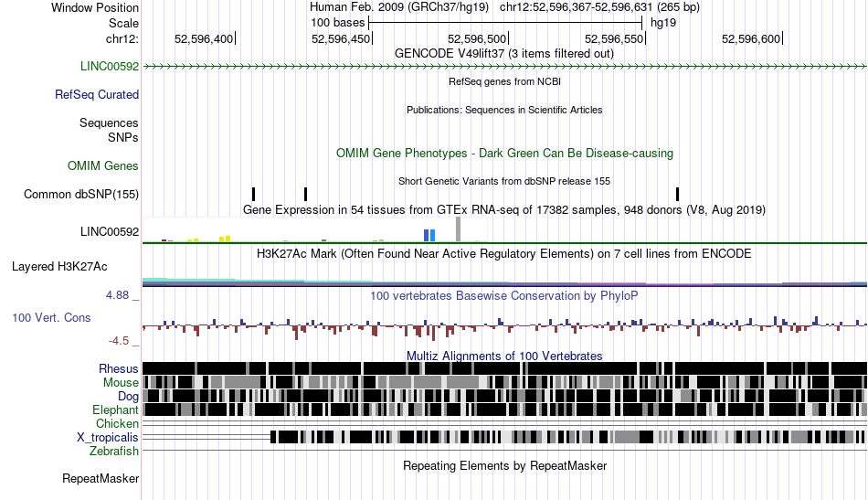Click the first dbSNP variant marker

tap(253, 195)
